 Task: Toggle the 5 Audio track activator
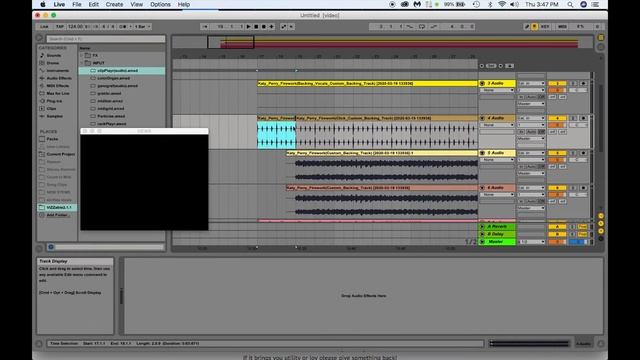557,153
